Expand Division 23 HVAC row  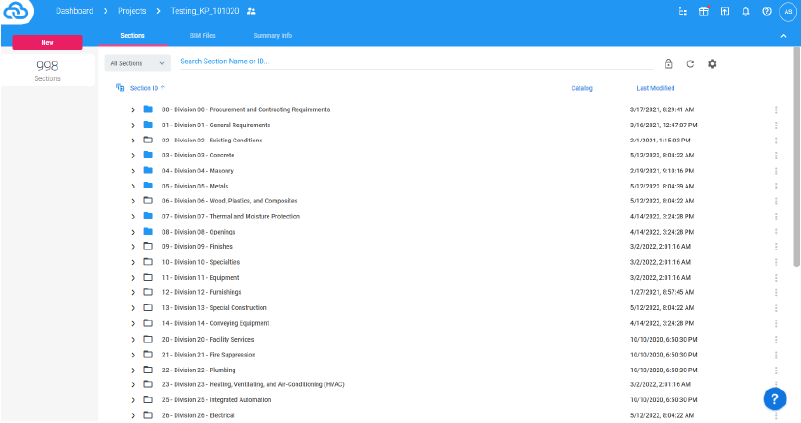tap(133, 385)
